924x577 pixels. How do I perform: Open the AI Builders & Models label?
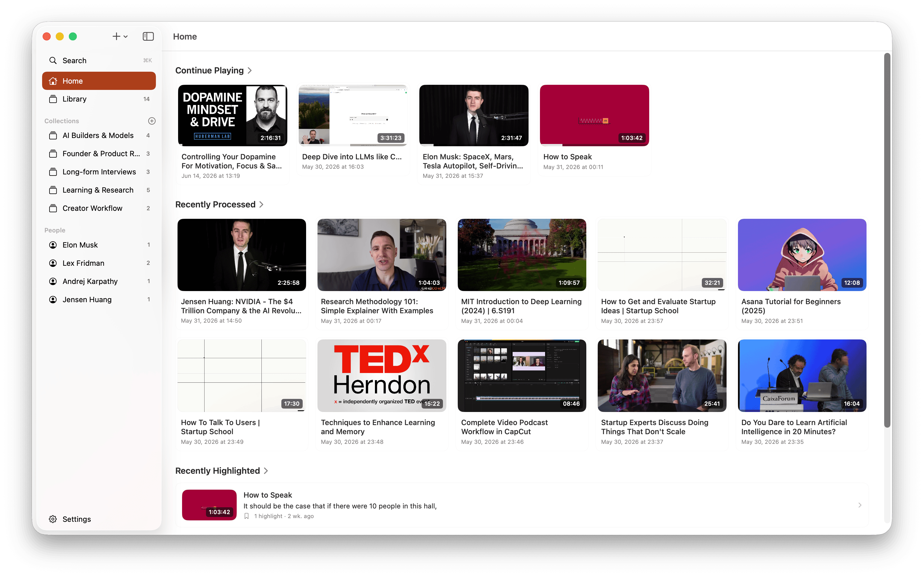[98, 135]
